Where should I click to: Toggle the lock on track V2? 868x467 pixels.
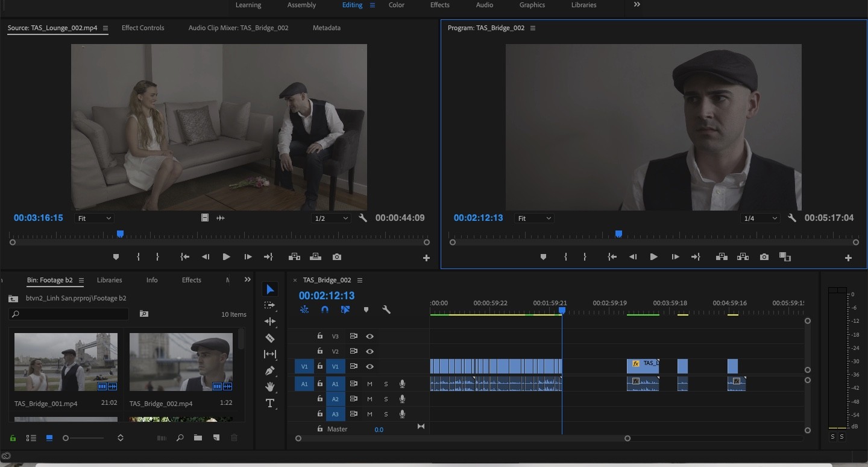pyautogui.click(x=320, y=351)
